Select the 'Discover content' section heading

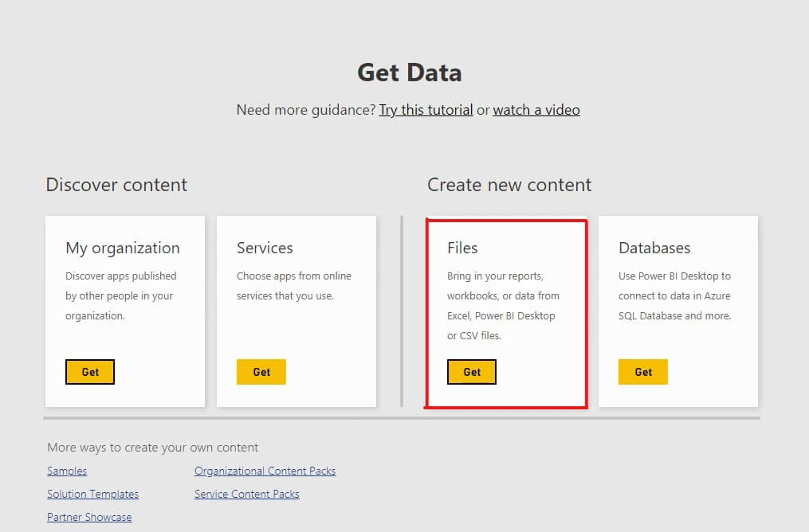click(116, 185)
